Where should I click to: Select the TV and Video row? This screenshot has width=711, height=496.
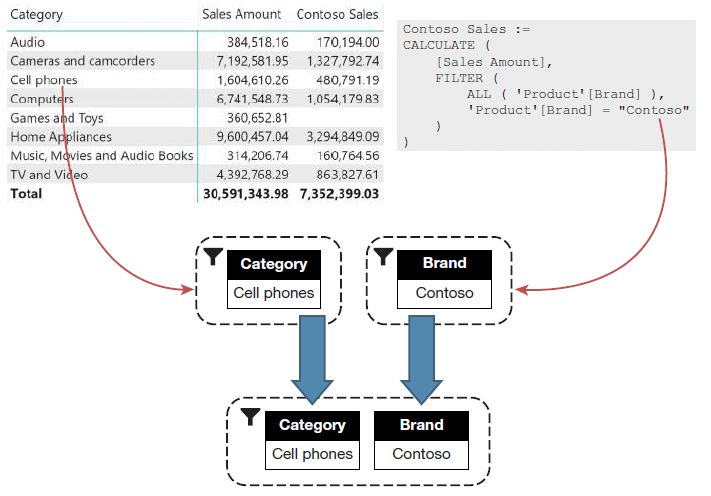(x=195, y=175)
